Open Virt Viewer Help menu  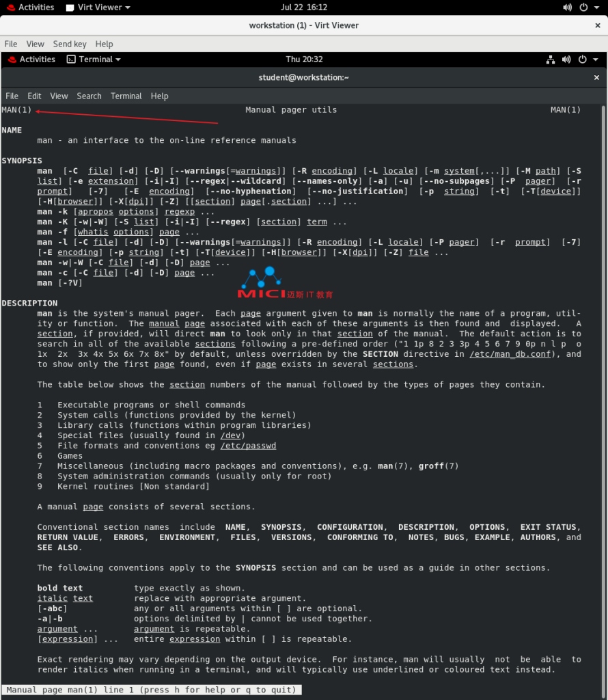click(x=104, y=44)
